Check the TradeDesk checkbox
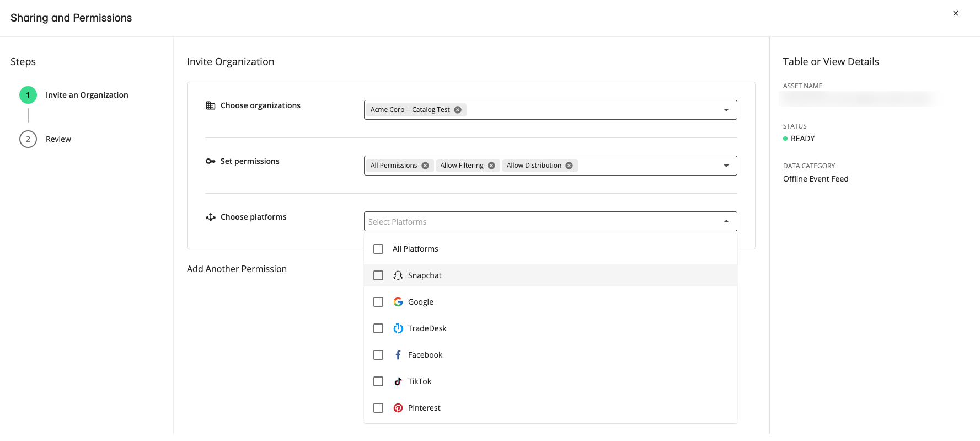The height and width of the screenshot is (441, 980). tap(378, 328)
